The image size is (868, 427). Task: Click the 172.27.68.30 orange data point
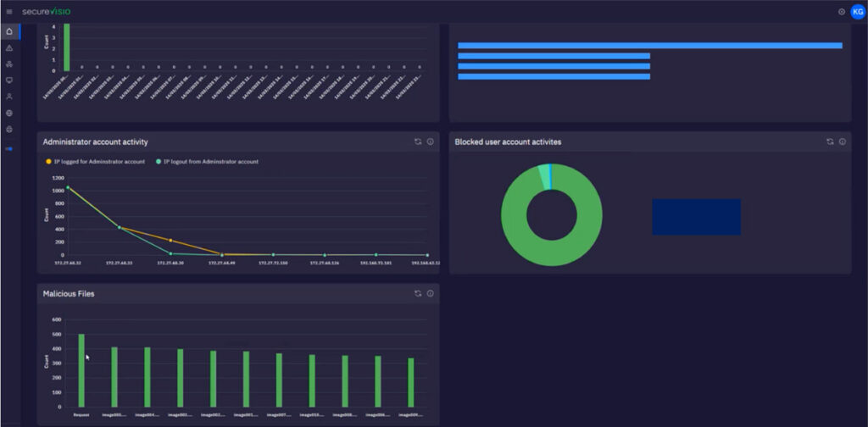pos(170,240)
